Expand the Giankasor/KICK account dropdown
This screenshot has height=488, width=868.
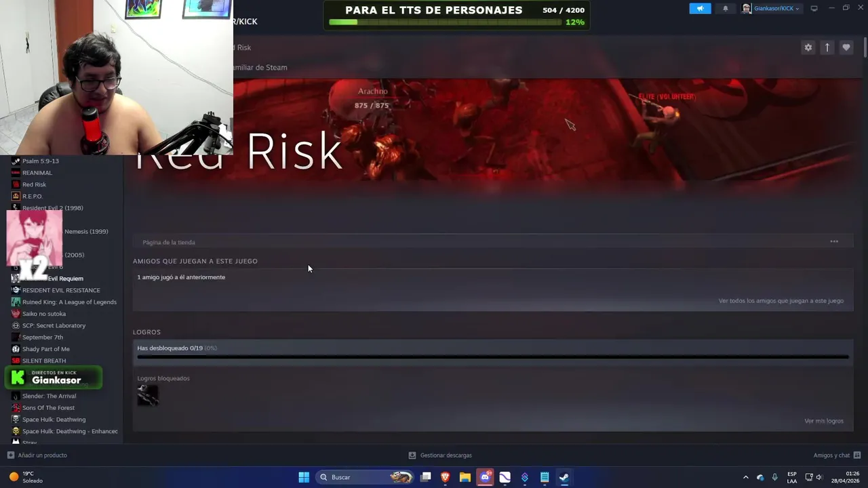(x=772, y=9)
